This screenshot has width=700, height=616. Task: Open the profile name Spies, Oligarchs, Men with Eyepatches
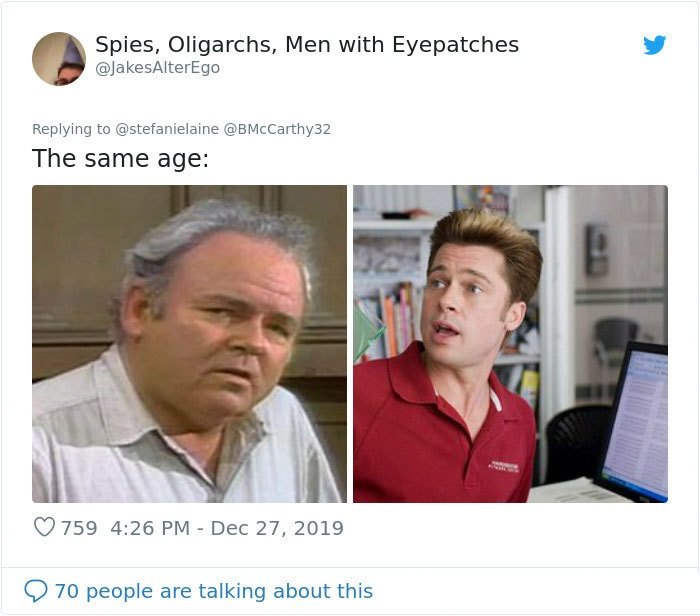point(307,45)
